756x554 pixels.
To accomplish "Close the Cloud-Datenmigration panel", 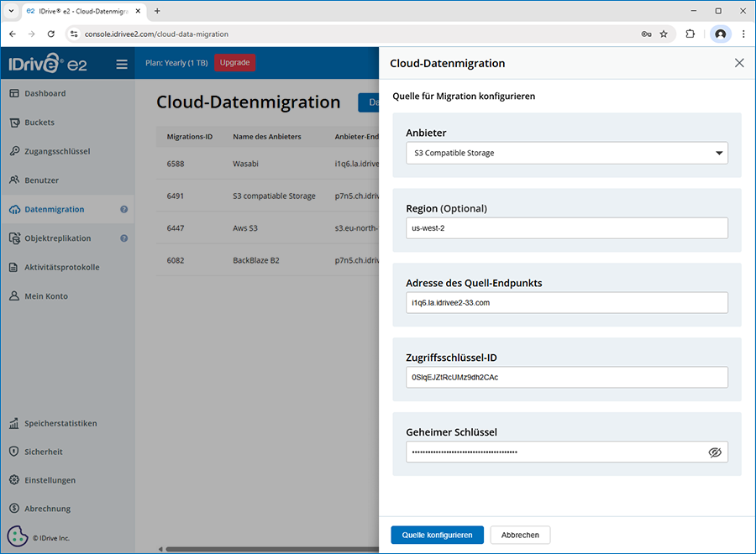I will (x=739, y=63).
